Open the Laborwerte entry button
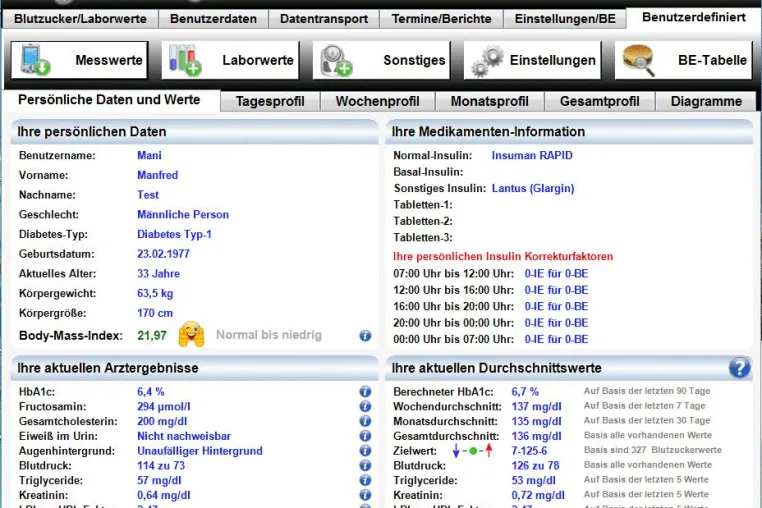762x508 pixels. (230, 60)
